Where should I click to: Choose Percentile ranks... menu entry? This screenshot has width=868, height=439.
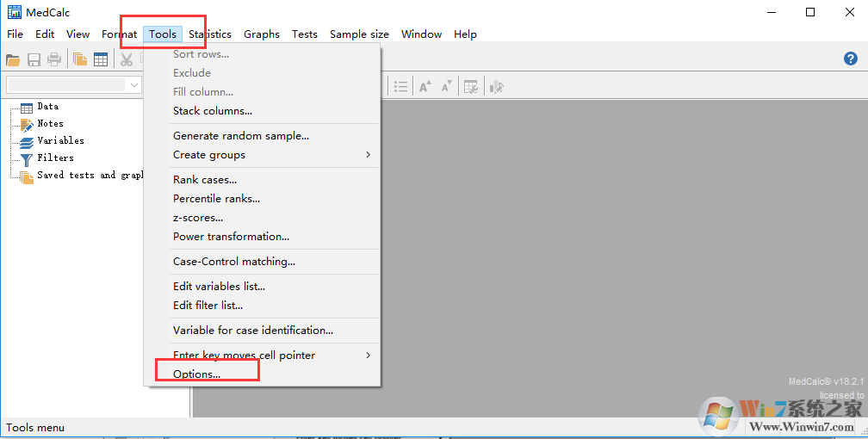(x=262, y=198)
